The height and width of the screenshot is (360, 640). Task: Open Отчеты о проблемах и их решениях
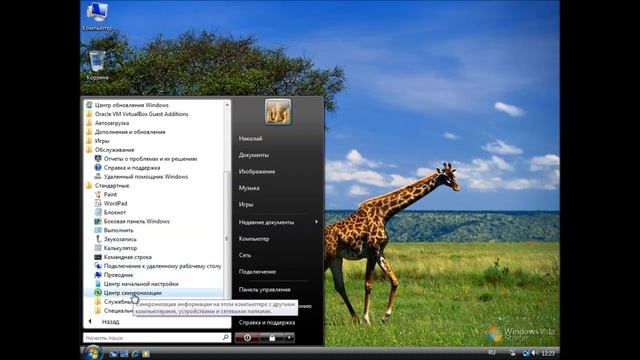coord(146,159)
